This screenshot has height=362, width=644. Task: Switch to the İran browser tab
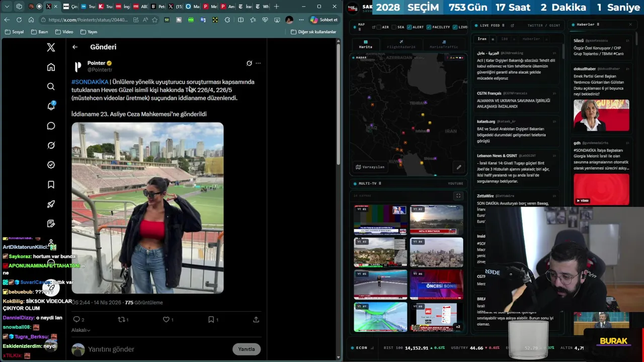246,7
